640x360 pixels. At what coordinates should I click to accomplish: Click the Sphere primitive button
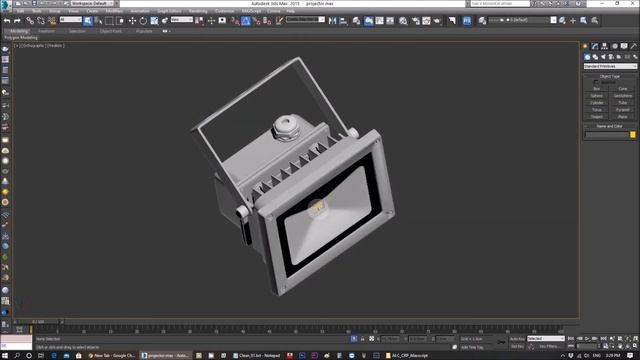pos(597,96)
